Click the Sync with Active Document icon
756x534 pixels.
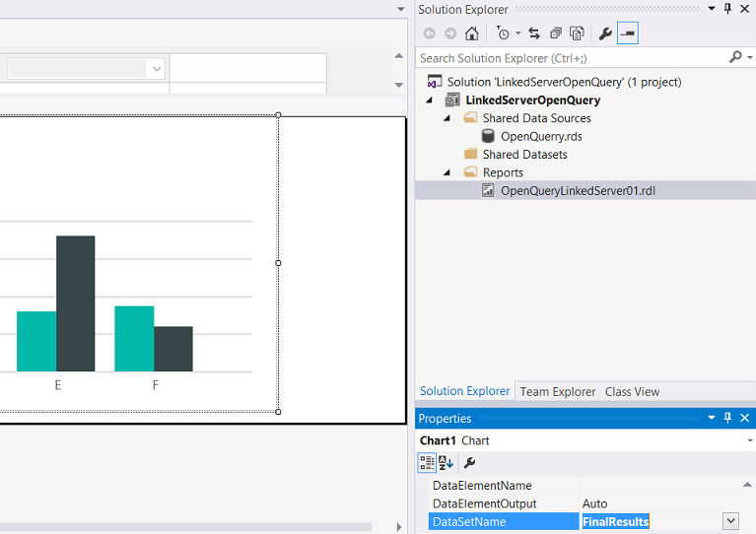pos(533,33)
